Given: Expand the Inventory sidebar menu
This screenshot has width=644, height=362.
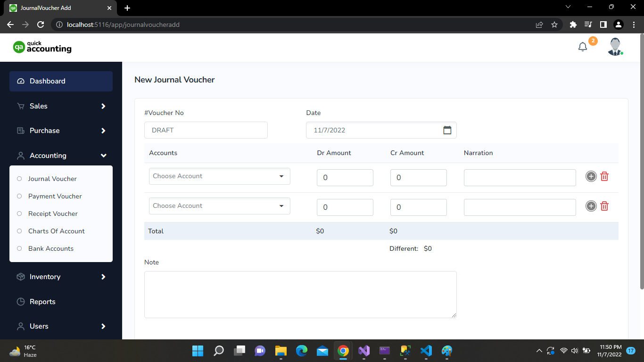Looking at the screenshot, I should tap(61, 277).
